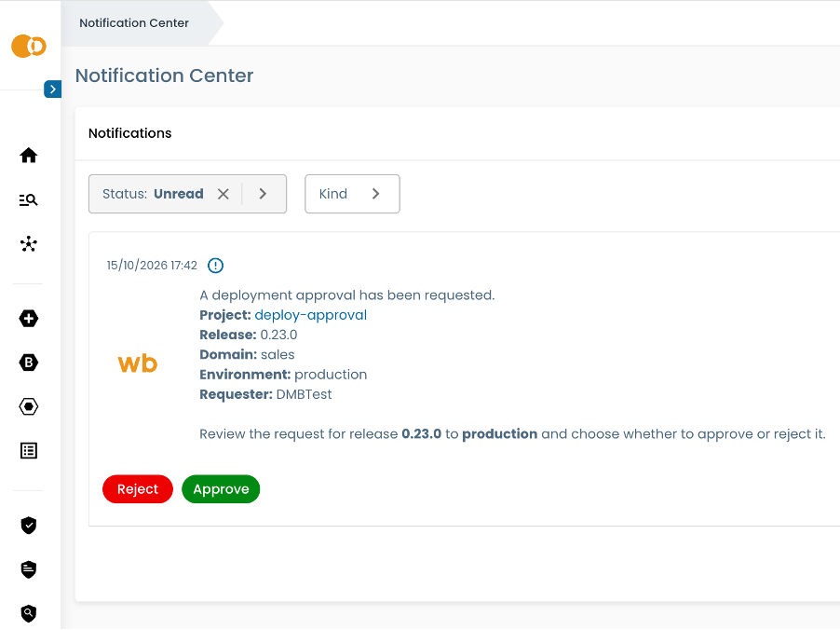Clear the Status Unread filter

[224, 194]
